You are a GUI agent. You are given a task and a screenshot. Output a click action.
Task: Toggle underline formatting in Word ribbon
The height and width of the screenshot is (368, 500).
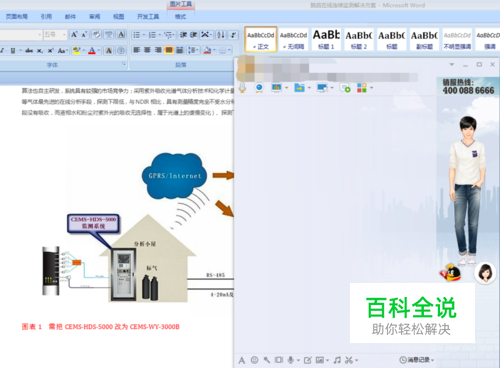13,51
